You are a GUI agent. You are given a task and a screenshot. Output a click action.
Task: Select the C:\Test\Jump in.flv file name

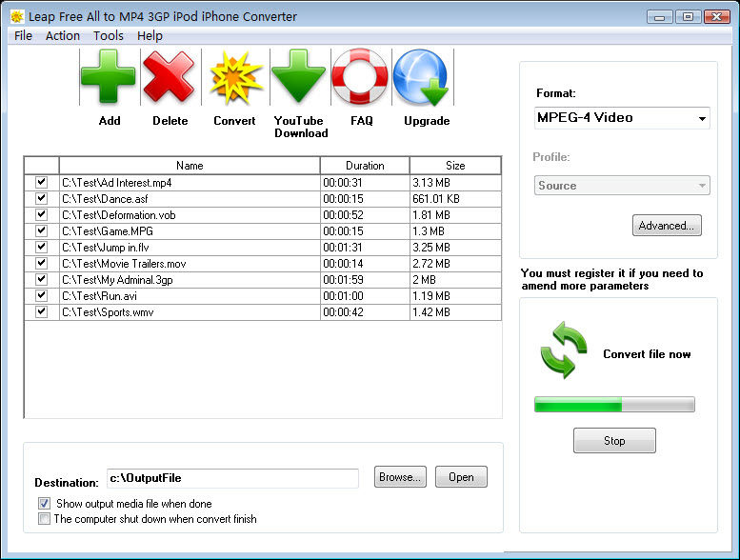click(x=106, y=248)
